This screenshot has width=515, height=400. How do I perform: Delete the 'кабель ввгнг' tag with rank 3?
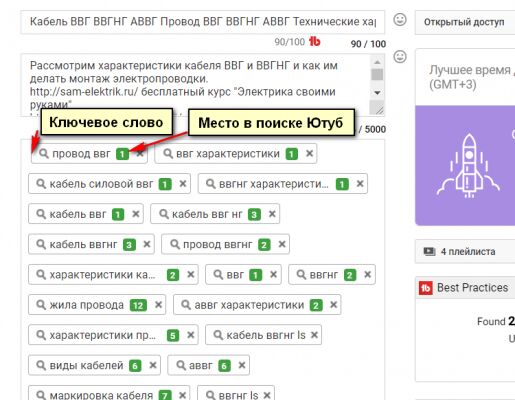(x=147, y=244)
